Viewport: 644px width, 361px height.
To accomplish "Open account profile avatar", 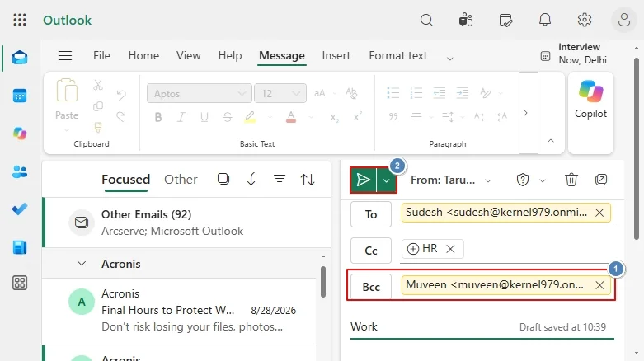I will tap(624, 20).
